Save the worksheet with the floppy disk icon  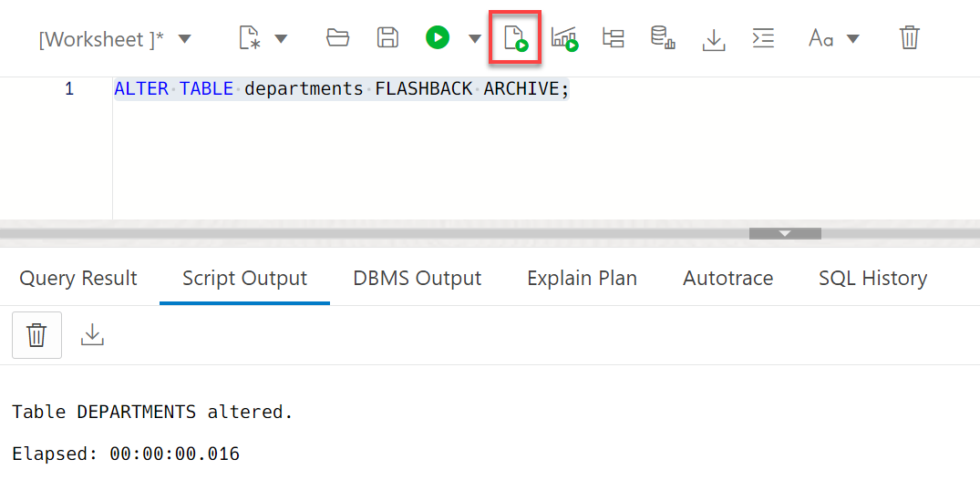tap(387, 37)
